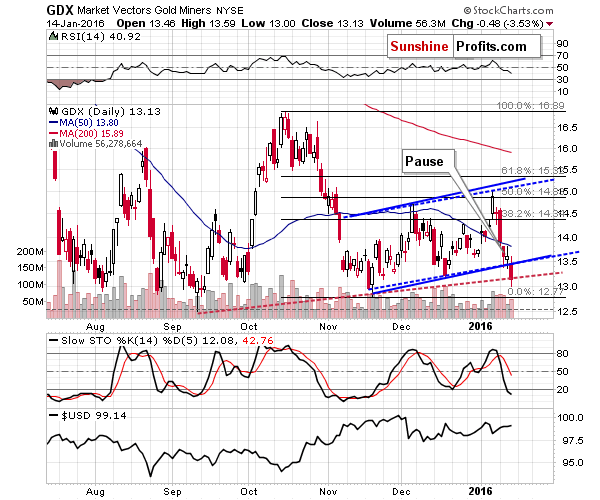Click the 12.5 price axis label
Image resolution: width=600 pixels, height=500 pixels.
[566, 312]
